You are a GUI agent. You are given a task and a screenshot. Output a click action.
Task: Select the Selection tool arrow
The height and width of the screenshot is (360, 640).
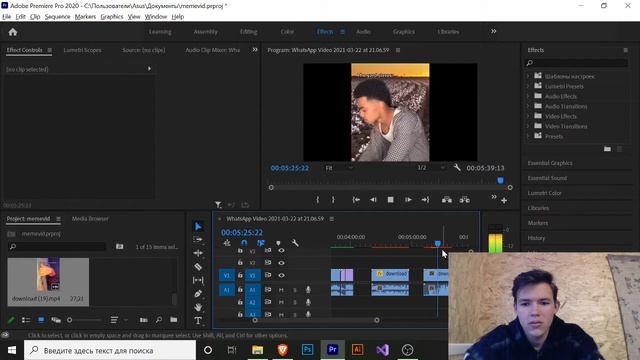(x=198, y=226)
